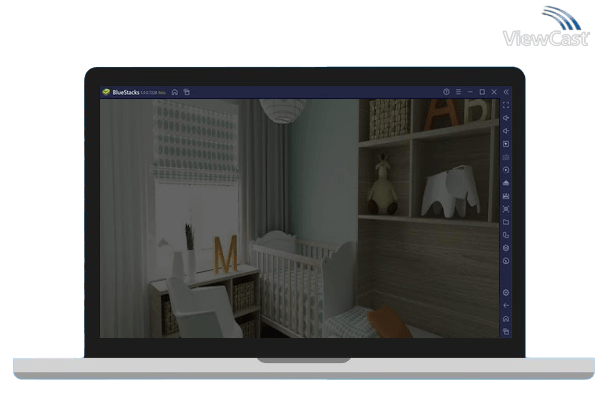Open the BlueStacks home screen from the title bar
Screen dimensions: 602x414
[x=175, y=92]
